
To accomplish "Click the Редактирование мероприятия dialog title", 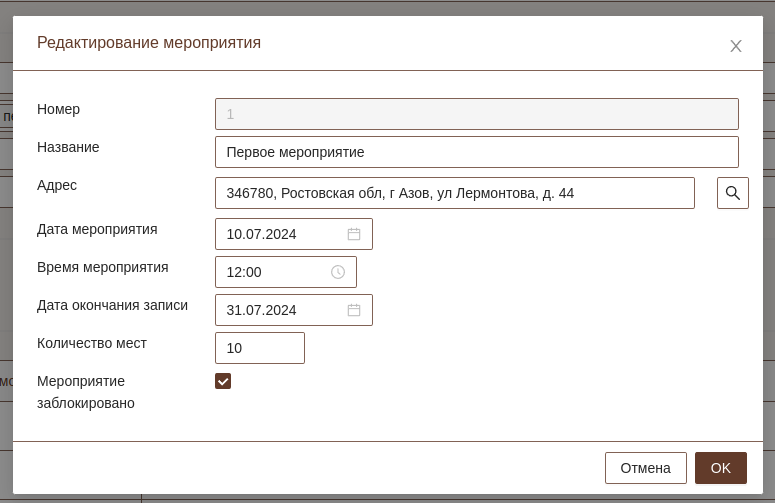I will 149,42.
